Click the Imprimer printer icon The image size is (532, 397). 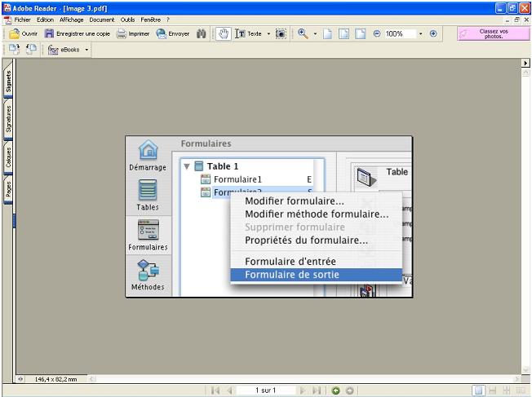122,34
